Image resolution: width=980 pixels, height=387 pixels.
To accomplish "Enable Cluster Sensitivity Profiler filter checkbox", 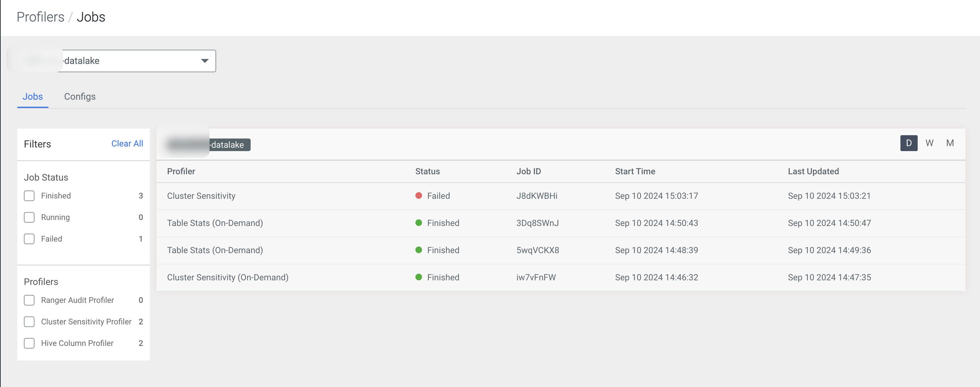I will tap(29, 322).
